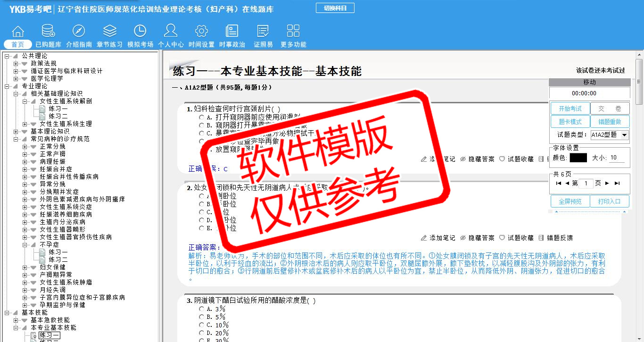Select 基本急救技能 in the tree
The width and height of the screenshot is (644, 342).
click(x=50, y=320)
